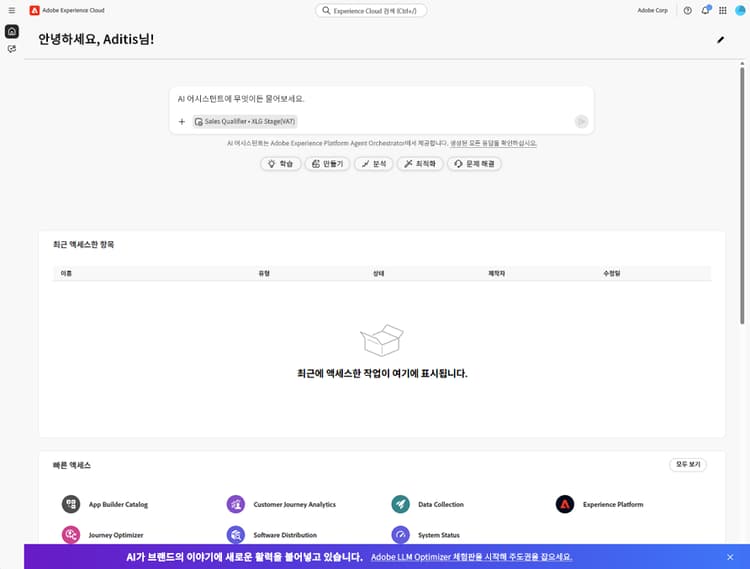
Task: Click the 문제 해결 suggestion chip
Action: pyautogui.click(x=474, y=164)
